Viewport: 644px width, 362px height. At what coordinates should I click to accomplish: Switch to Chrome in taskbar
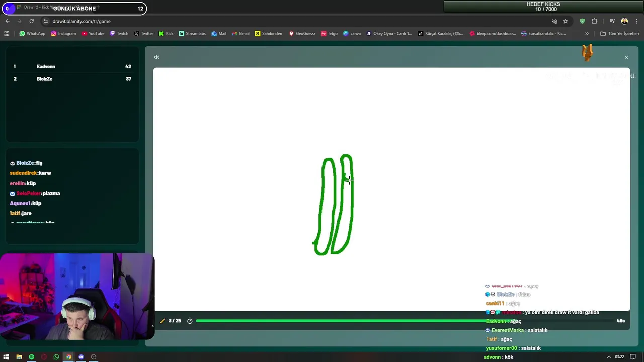tap(68, 357)
